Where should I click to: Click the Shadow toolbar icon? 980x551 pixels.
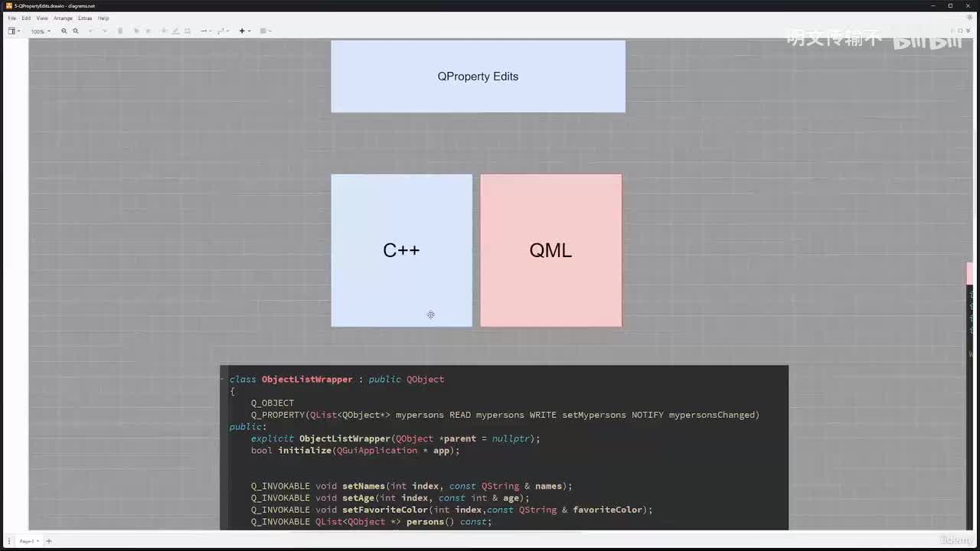tap(188, 31)
